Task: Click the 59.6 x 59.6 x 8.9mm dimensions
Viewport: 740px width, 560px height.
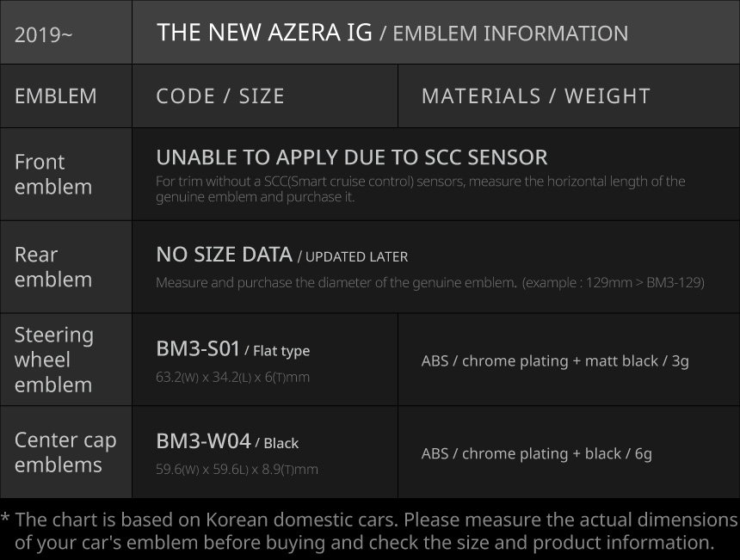Action: pos(237,470)
